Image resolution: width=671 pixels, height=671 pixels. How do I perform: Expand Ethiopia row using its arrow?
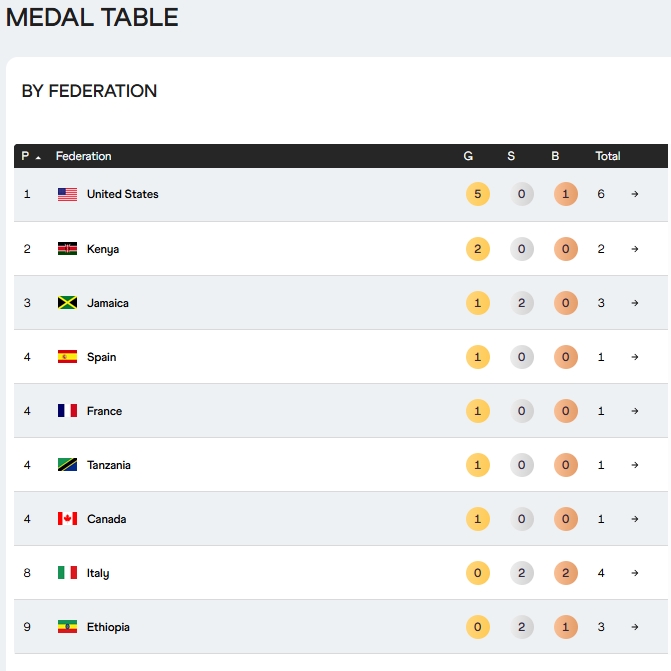pos(635,627)
